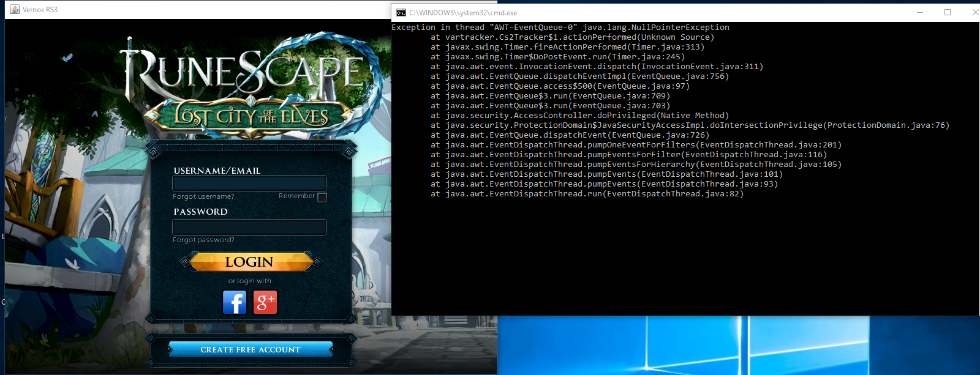Click the NullPointerException line in console
Image resolution: width=980 pixels, height=375 pixels.
pyautogui.click(x=560, y=28)
